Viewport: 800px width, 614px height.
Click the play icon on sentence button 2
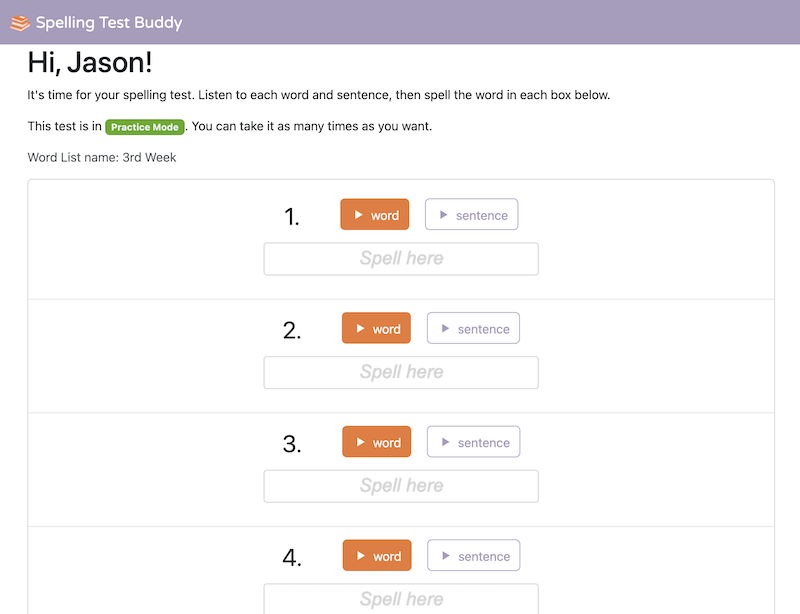(x=446, y=328)
